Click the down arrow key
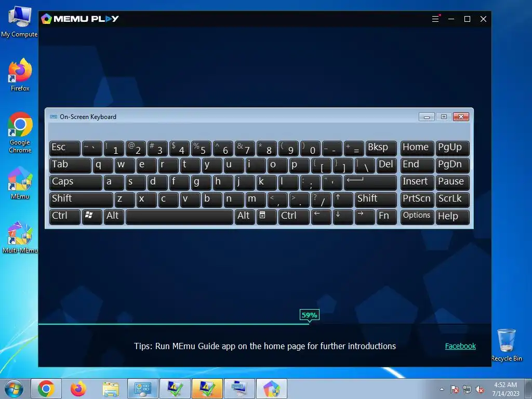Image resolution: width=532 pixels, height=399 pixels. [x=343, y=217]
